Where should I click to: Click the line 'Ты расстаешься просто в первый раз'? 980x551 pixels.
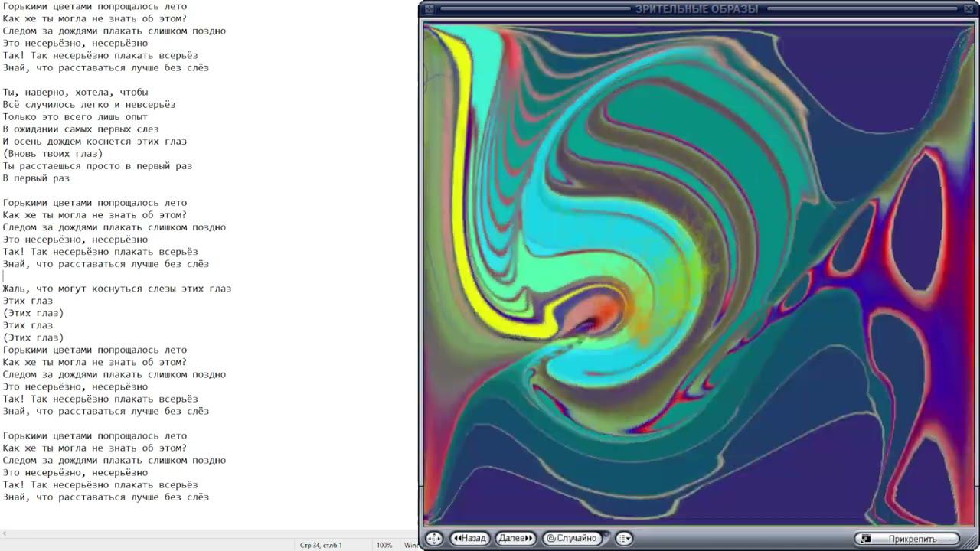tap(97, 166)
